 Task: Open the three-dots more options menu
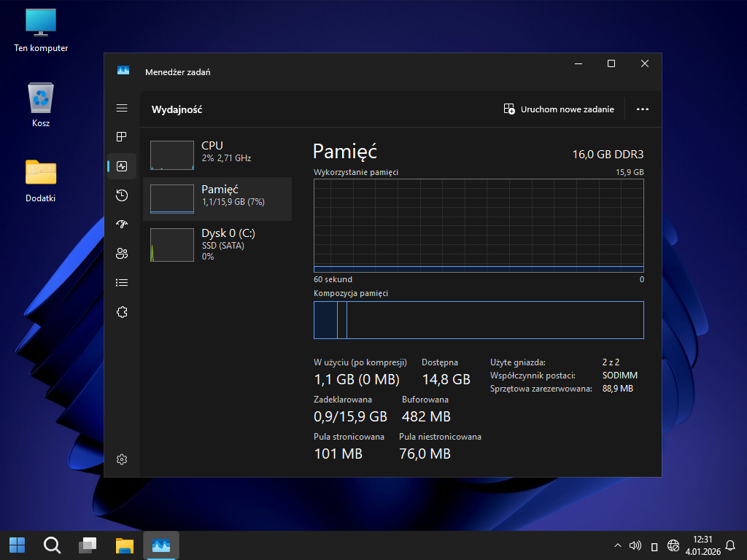click(x=642, y=109)
